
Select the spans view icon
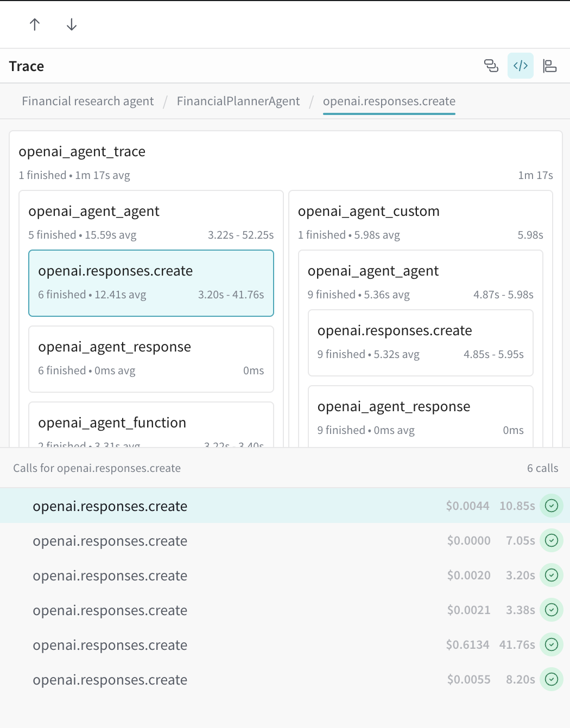[491, 65]
